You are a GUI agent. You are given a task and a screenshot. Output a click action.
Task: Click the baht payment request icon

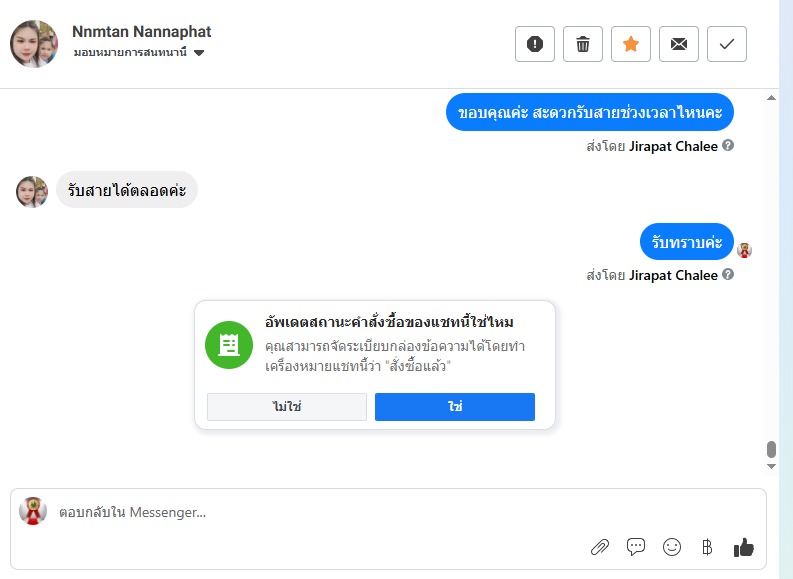[708, 547]
